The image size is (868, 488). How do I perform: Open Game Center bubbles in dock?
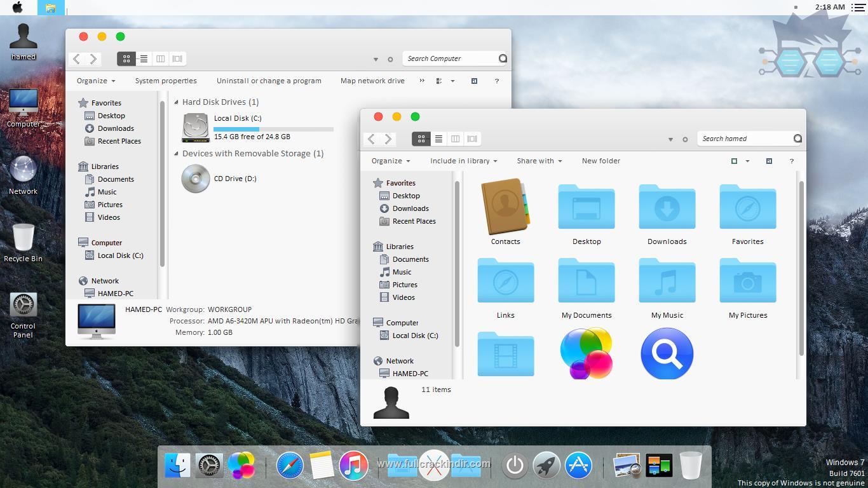pyautogui.click(x=241, y=466)
